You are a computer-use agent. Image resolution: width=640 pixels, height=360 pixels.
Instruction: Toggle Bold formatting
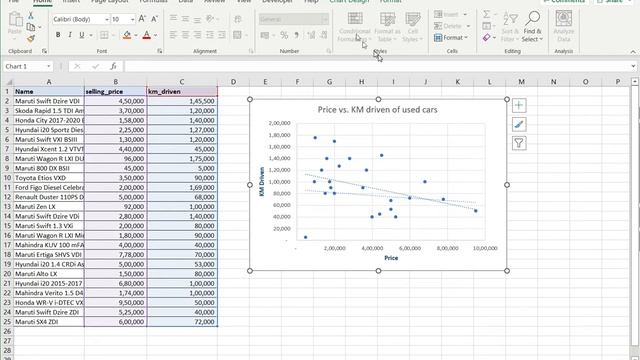coord(58,35)
